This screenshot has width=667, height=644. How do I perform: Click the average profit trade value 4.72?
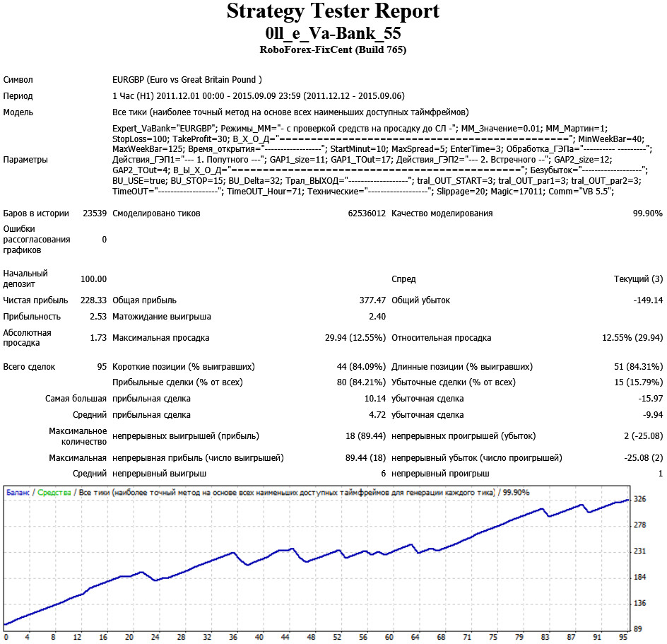coord(377,414)
